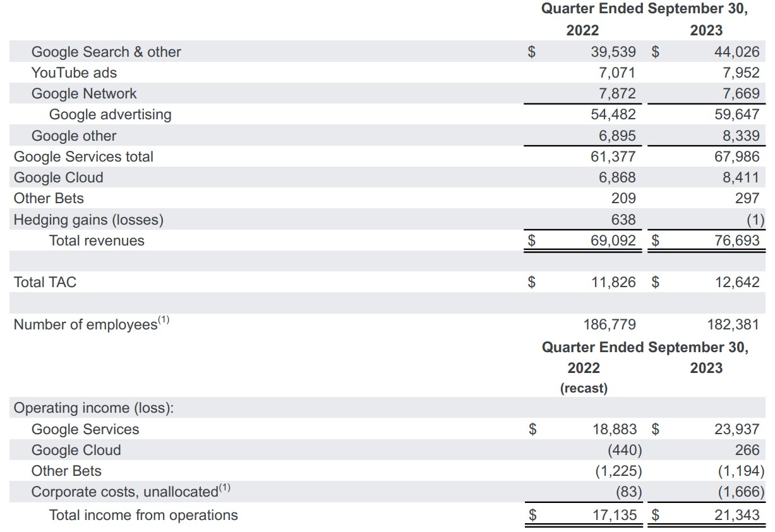Viewport: 775px width, 532px height.
Task: Select the Operating income (loss) heading
Action: coord(93,408)
